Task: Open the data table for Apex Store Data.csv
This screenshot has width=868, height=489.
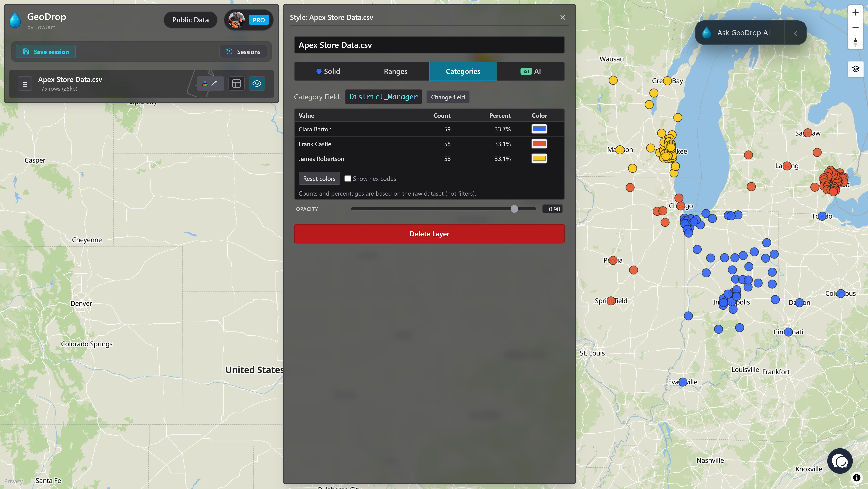Action: (x=236, y=84)
